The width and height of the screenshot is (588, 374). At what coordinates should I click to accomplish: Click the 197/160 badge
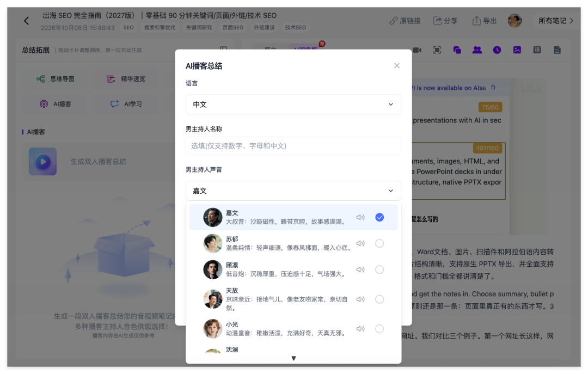(487, 148)
